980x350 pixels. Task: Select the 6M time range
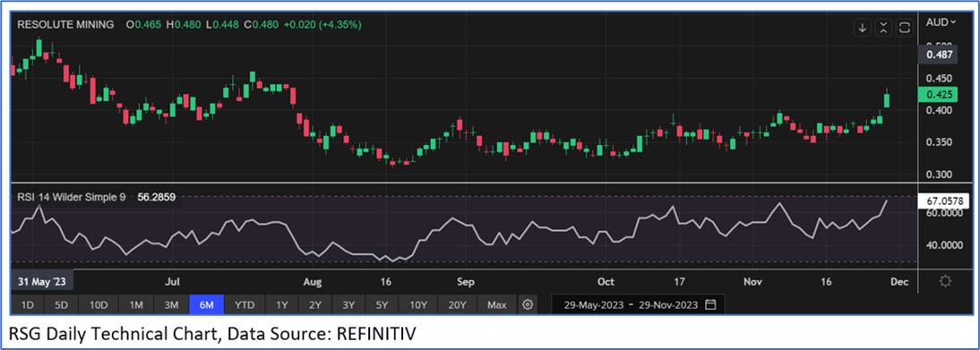point(206,305)
